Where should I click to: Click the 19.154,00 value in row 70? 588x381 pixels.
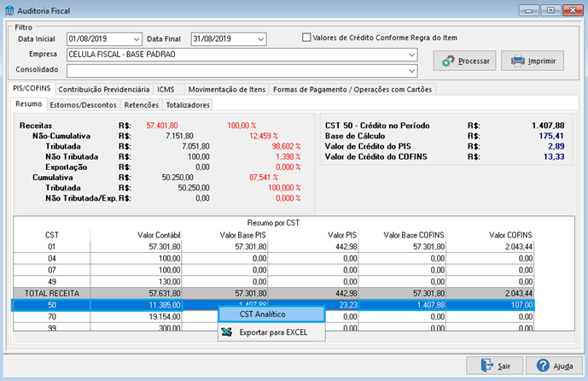tap(165, 316)
